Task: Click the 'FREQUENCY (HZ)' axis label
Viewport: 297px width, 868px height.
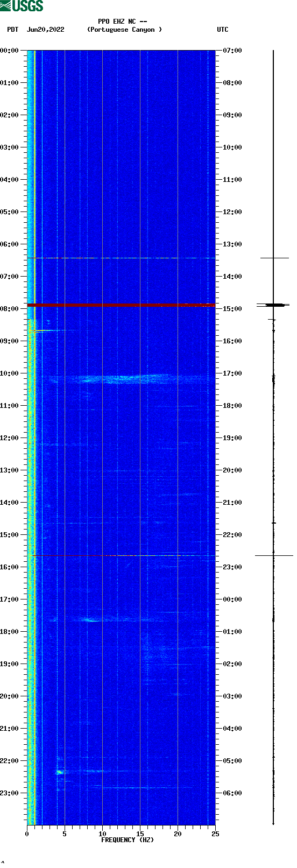Action: coord(128,839)
